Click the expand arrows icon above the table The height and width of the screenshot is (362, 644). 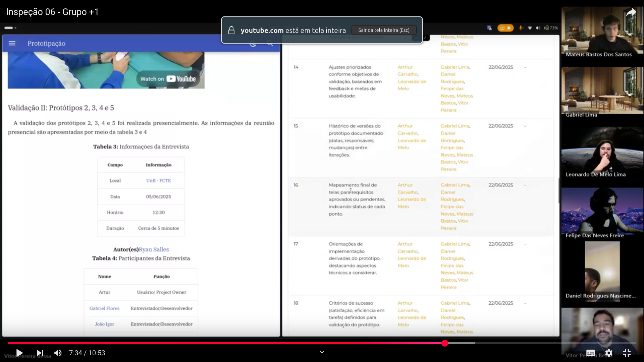425,38
